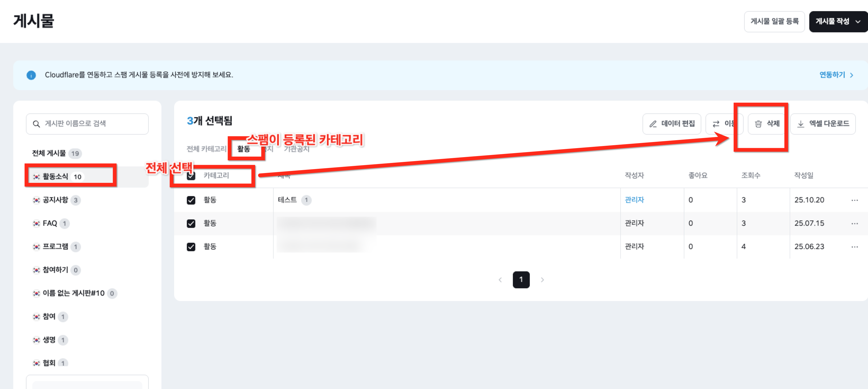Toggle the select-all checkbox beside 카테고리 header
Image resolution: width=868 pixels, height=389 pixels.
(x=191, y=176)
